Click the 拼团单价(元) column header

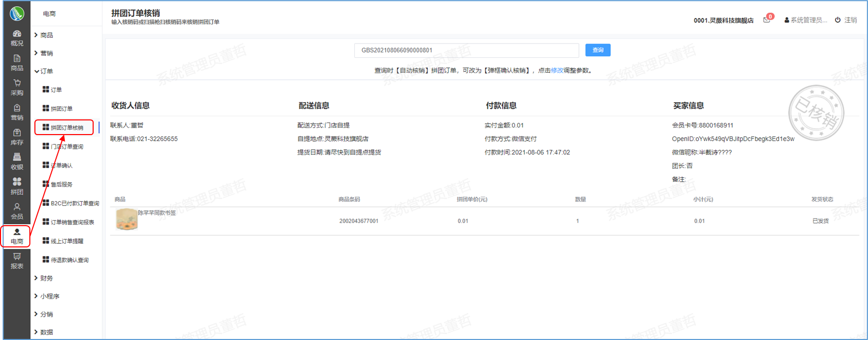tap(472, 199)
